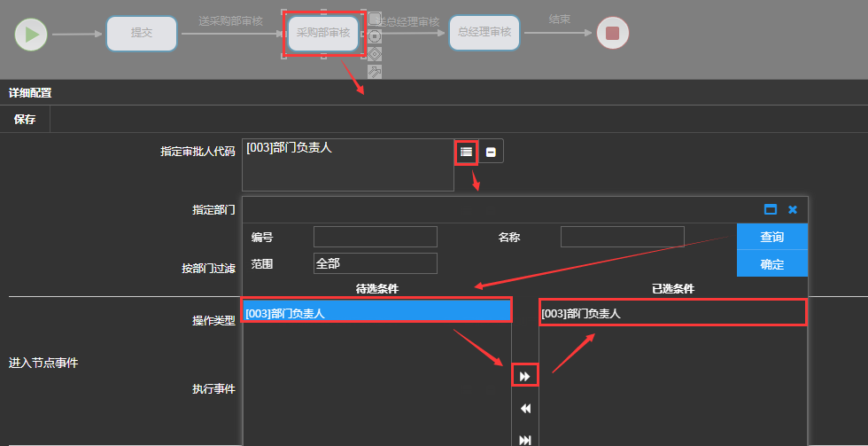868x446 pixels.
Task: Open the approver code list picker icon
Action: tap(466, 152)
